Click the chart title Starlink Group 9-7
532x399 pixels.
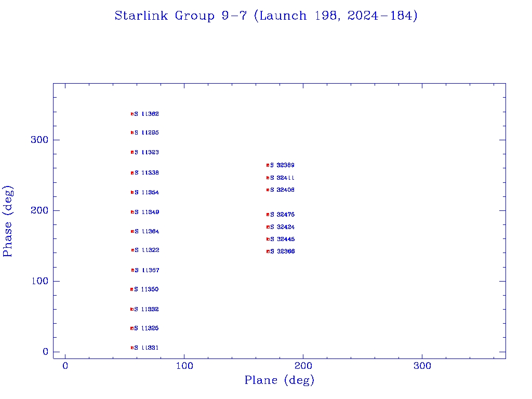[266, 16]
